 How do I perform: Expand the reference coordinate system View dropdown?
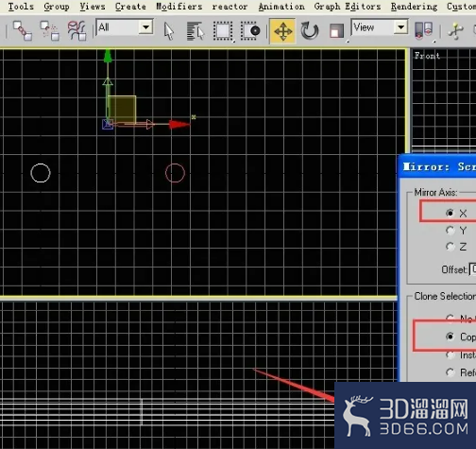(x=400, y=27)
